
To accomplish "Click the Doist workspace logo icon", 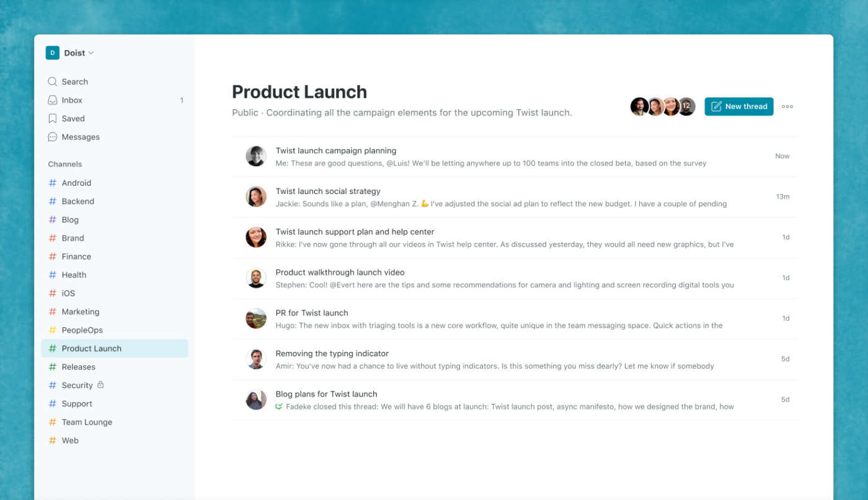I will coord(53,53).
